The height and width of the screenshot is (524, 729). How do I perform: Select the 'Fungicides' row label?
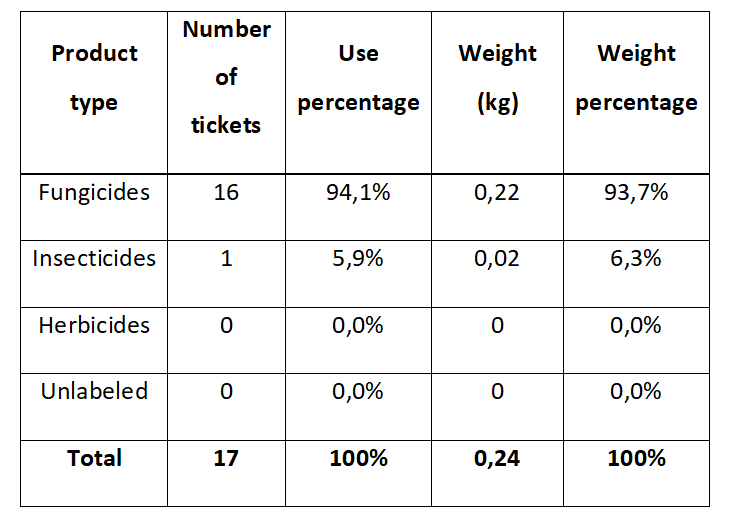coord(94,192)
